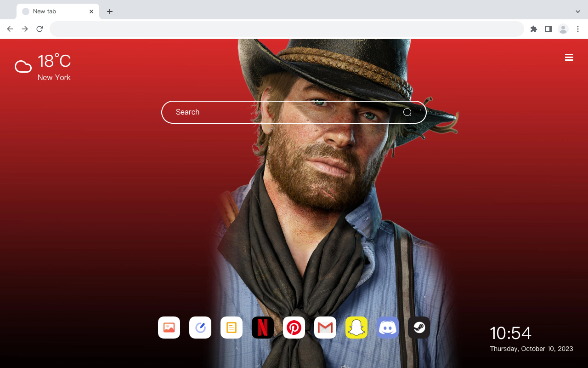Click the cloud weather icon
Screen dimensions: 588x368
coord(23,67)
